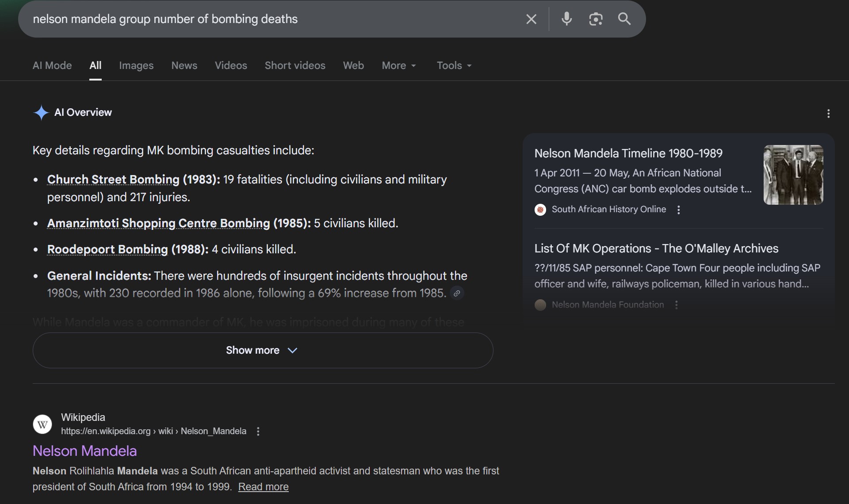This screenshot has height=504, width=849.
Task: Click into the search query input field
Action: click(265, 19)
